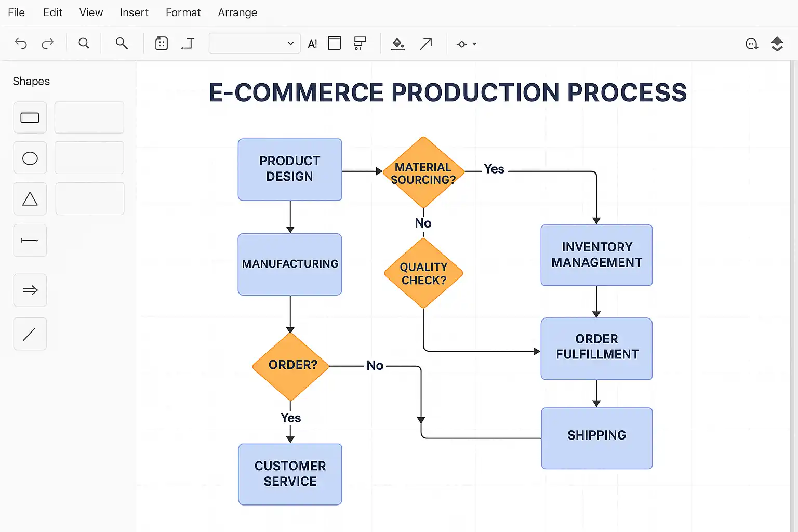Select the MANUFACTURING box
The height and width of the screenshot is (532, 798).
click(x=290, y=264)
